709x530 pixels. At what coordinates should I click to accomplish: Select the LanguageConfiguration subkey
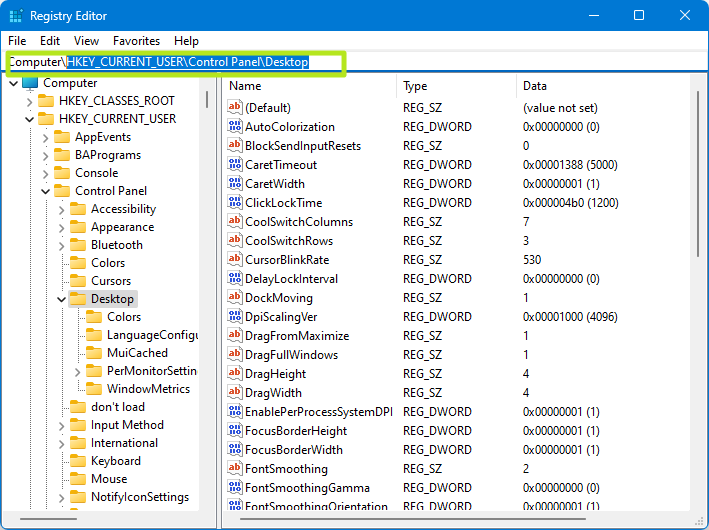pyautogui.click(x=152, y=335)
